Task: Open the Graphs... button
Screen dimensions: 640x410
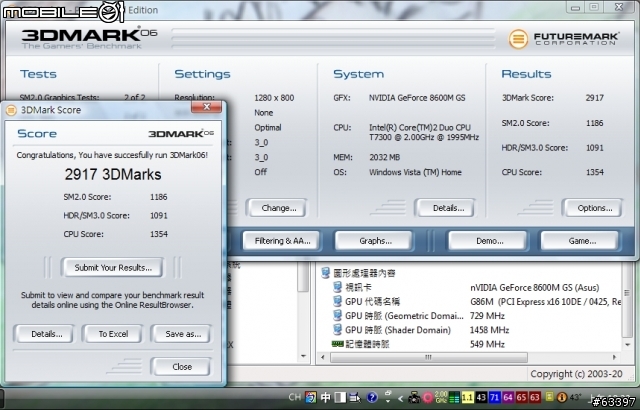Action: click(375, 241)
